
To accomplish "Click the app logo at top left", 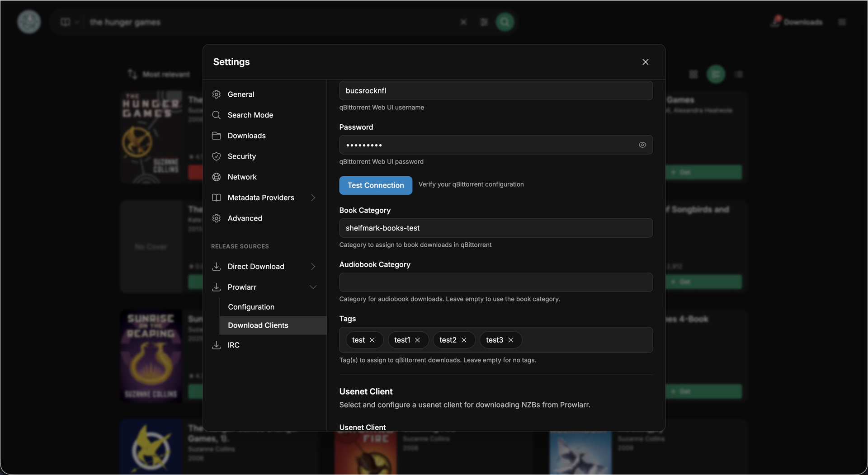I will 29,22.
